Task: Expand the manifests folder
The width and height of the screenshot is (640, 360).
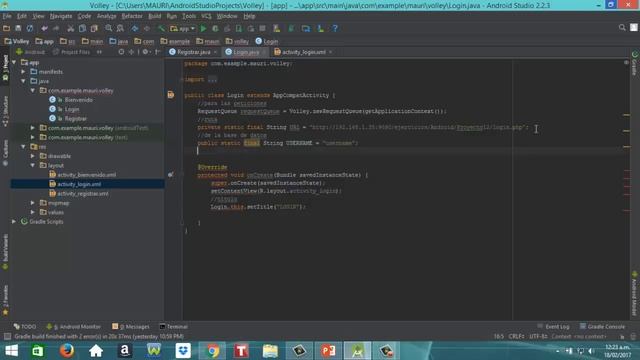Action: pyautogui.click(x=24, y=72)
